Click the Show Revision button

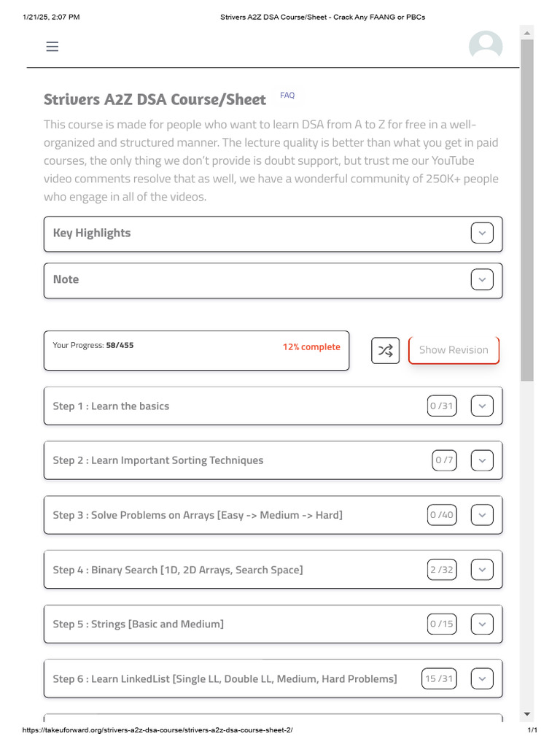(x=454, y=350)
